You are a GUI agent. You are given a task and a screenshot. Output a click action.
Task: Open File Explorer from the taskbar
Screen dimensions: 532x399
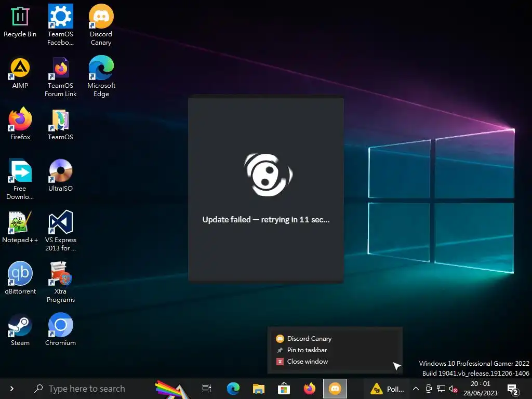click(259, 389)
